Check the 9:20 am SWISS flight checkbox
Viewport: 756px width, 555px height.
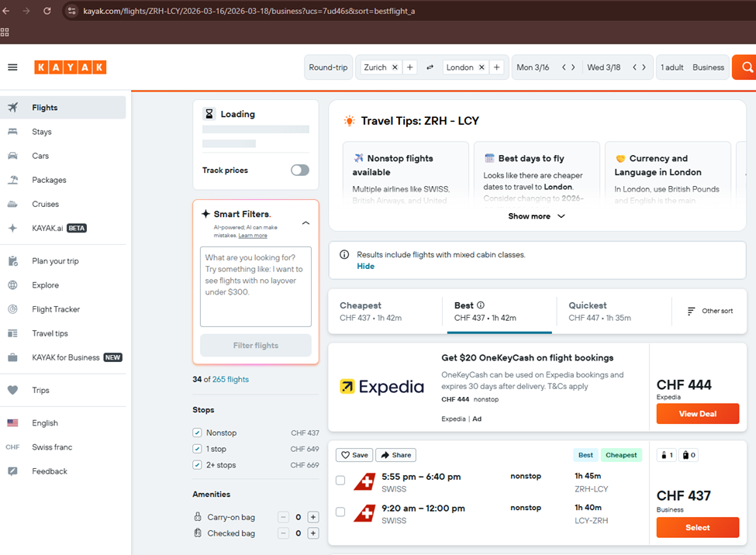[340, 512]
